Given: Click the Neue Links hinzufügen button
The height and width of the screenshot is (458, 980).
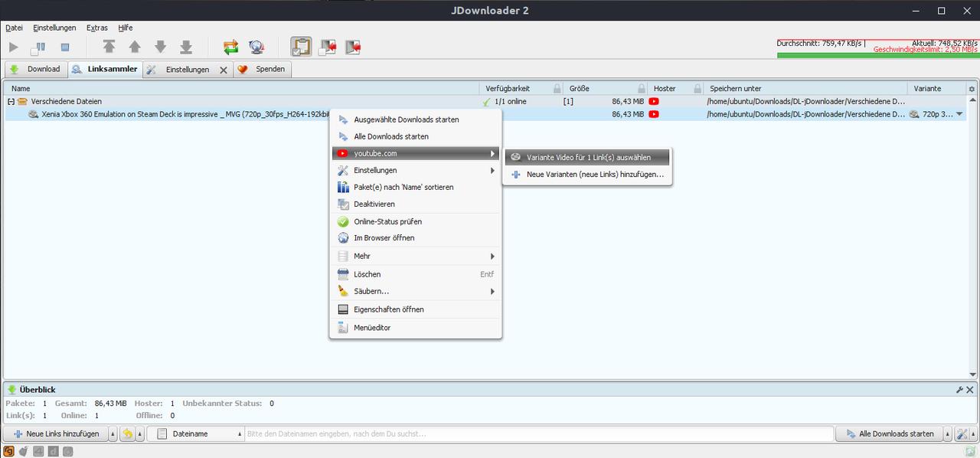Looking at the screenshot, I should tap(56, 433).
